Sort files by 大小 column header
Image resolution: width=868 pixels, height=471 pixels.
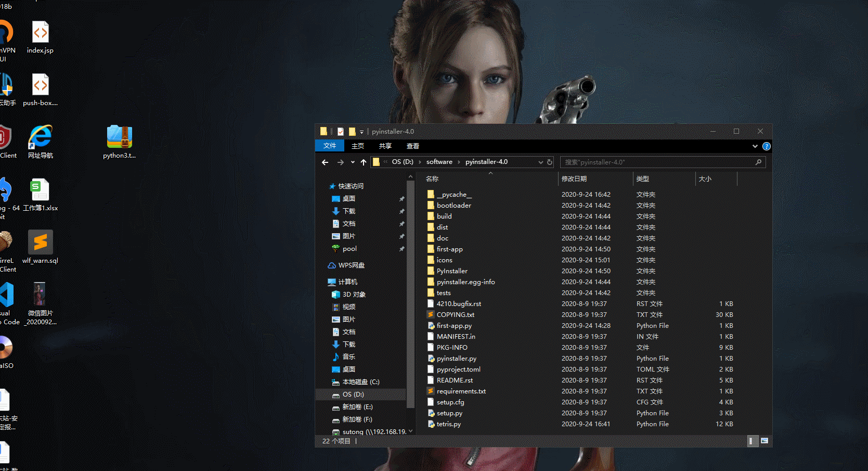pos(717,179)
